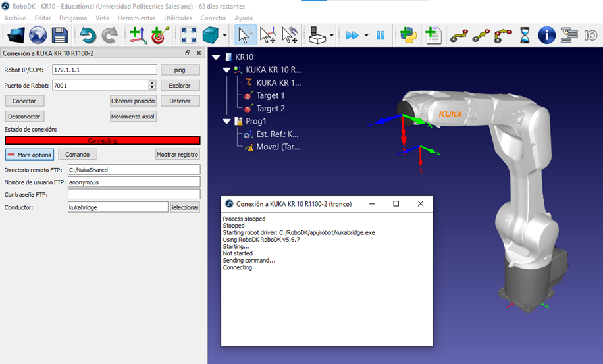Click the Save station floppy disk icon
This screenshot has width=603, height=364.
(x=59, y=35)
